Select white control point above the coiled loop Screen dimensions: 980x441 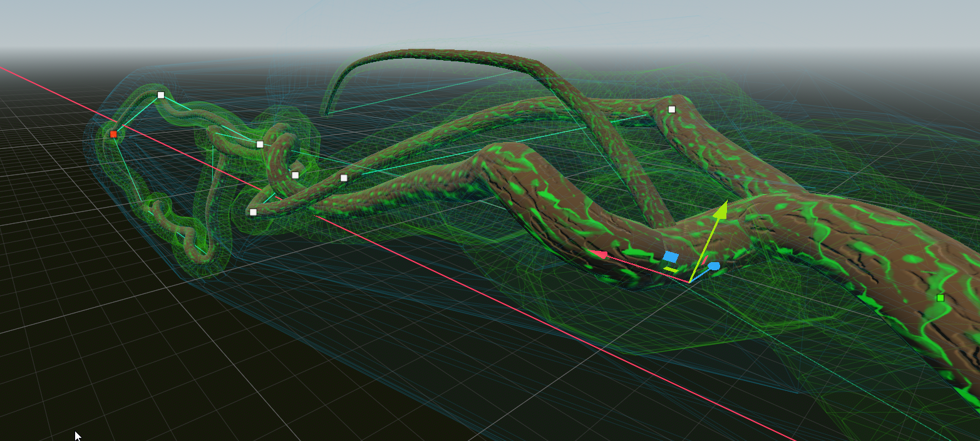(260, 144)
